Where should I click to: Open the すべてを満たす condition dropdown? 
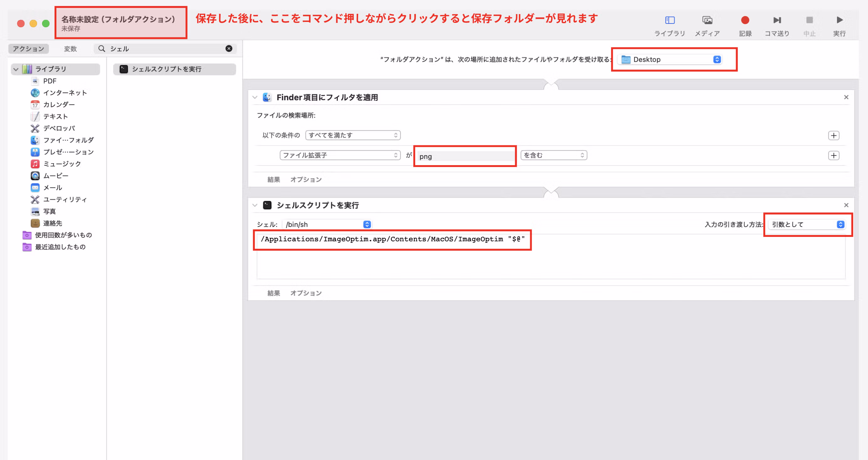coord(353,135)
